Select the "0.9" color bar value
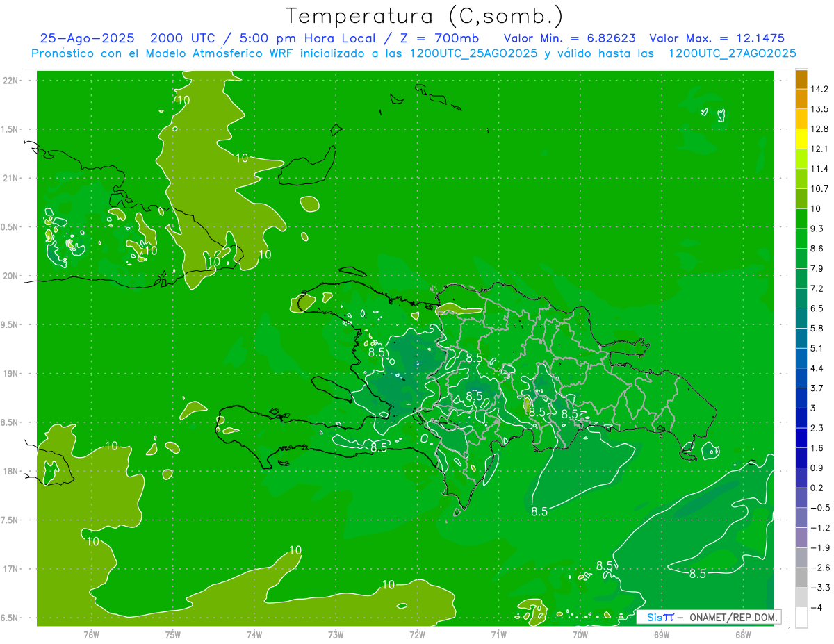 [817, 468]
